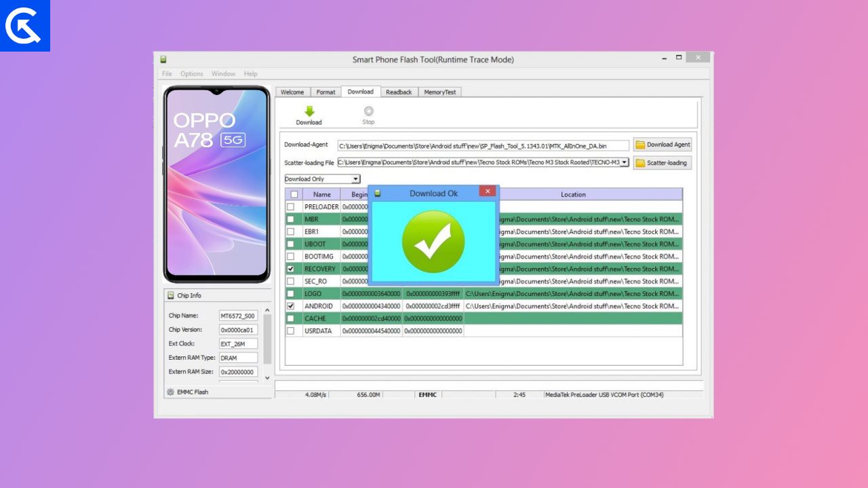The height and width of the screenshot is (488, 868).
Task: Check the BOOTIMG partition checkbox
Action: click(x=291, y=257)
